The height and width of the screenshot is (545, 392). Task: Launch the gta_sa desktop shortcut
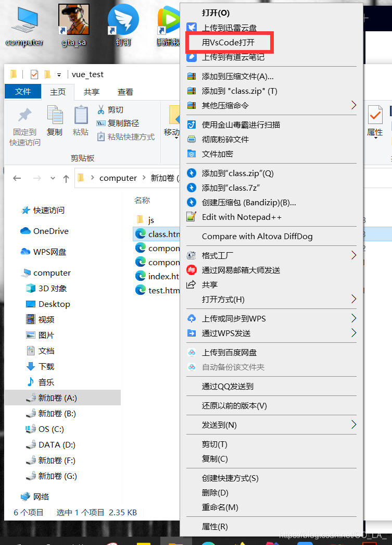[73, 26]
